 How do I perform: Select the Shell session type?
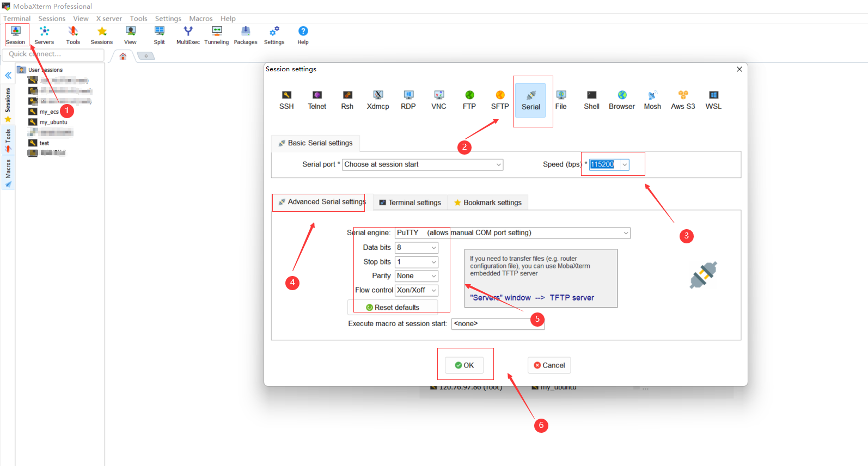[x=591, y=100]
